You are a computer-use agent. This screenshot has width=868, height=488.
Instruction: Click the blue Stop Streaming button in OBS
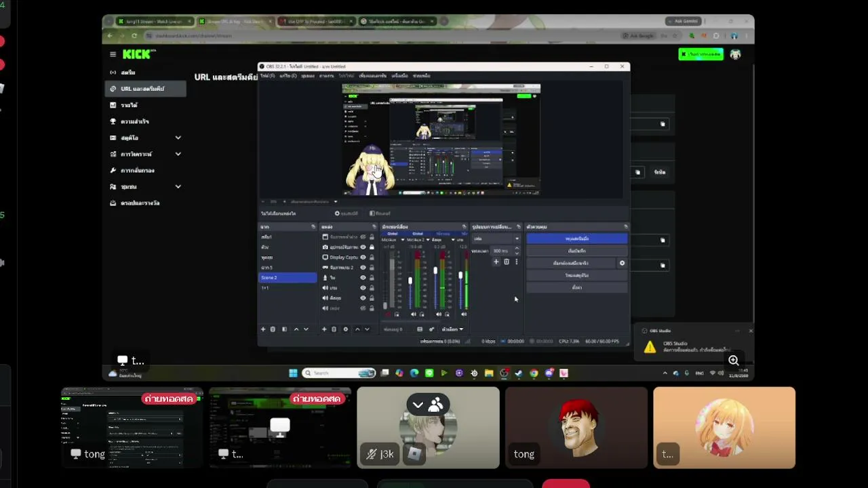point(577,239)
